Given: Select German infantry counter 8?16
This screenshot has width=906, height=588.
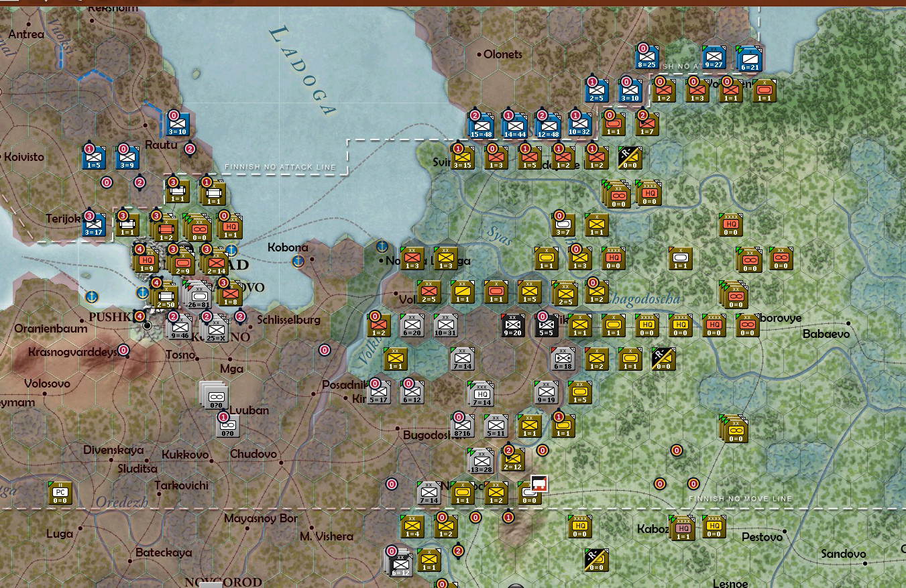Looking at the screenshot, I should (x=463, y=426).
